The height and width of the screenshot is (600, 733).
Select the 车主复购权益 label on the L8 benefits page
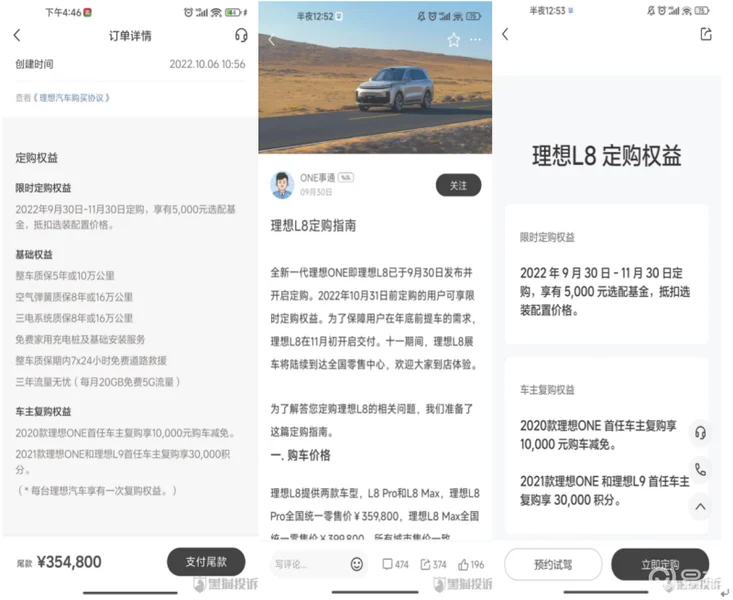547,390
